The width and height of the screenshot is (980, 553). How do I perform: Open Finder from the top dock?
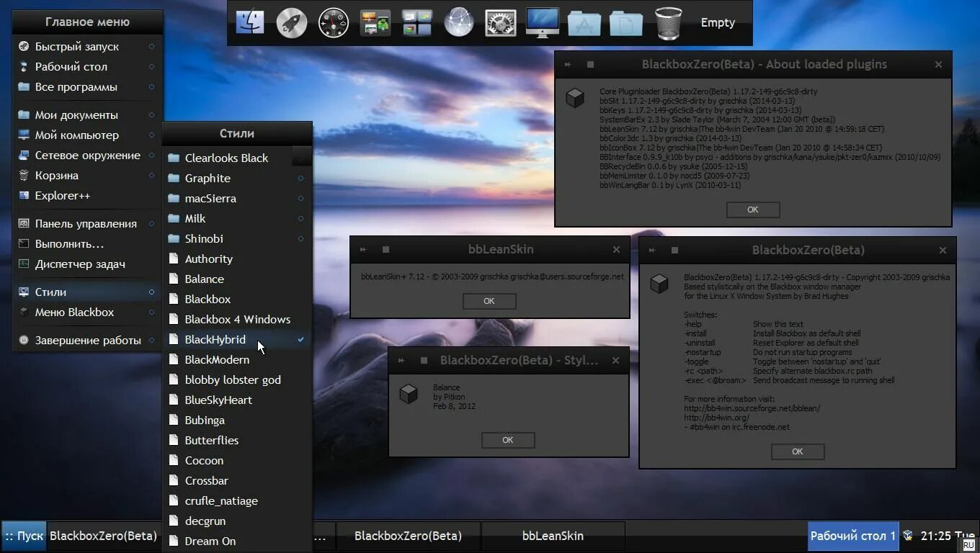pyautogui.click(x=250, y=22)
